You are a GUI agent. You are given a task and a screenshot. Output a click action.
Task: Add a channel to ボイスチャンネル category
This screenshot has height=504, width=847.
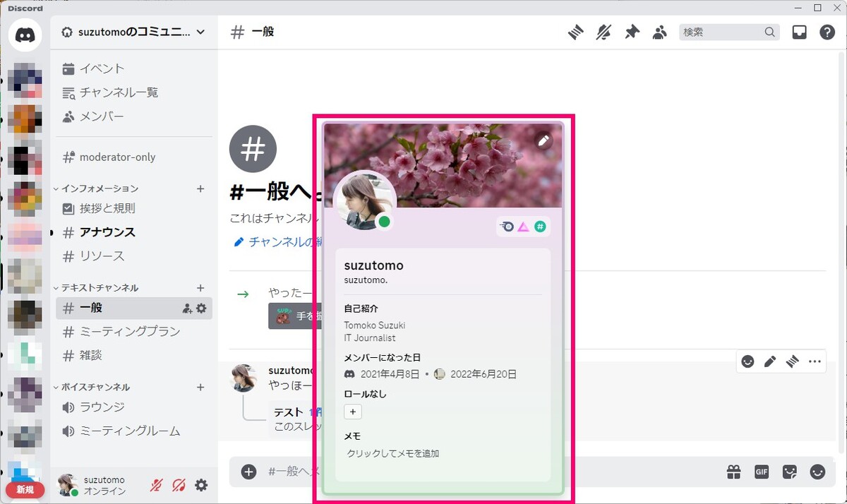click(x=200, y=388)
